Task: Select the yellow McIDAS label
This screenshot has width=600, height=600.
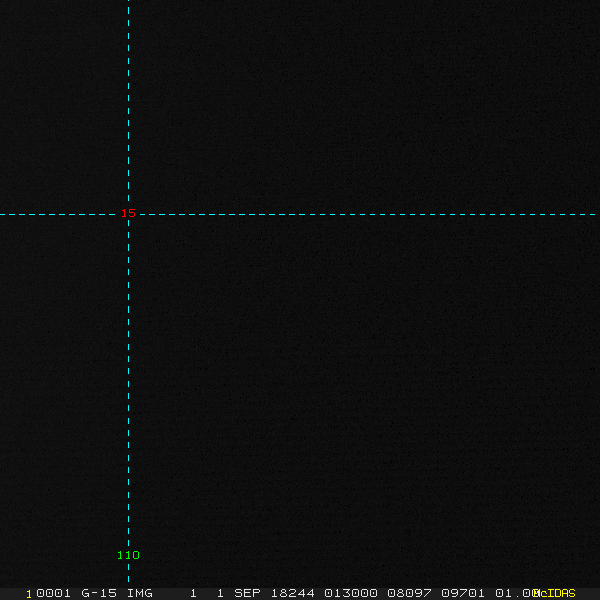Action: click(554, 593)
